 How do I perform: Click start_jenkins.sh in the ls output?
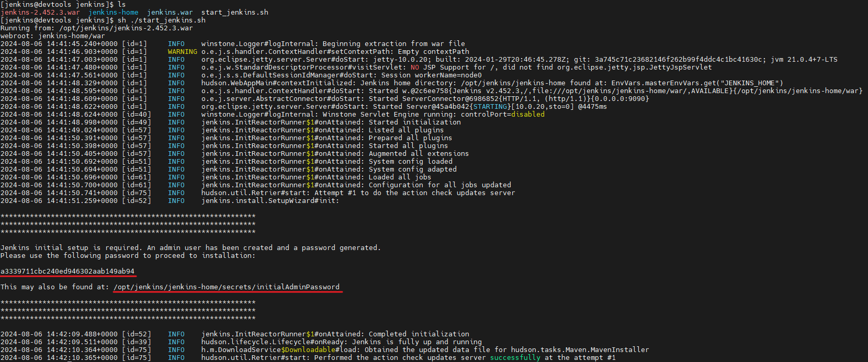point(235,12)
